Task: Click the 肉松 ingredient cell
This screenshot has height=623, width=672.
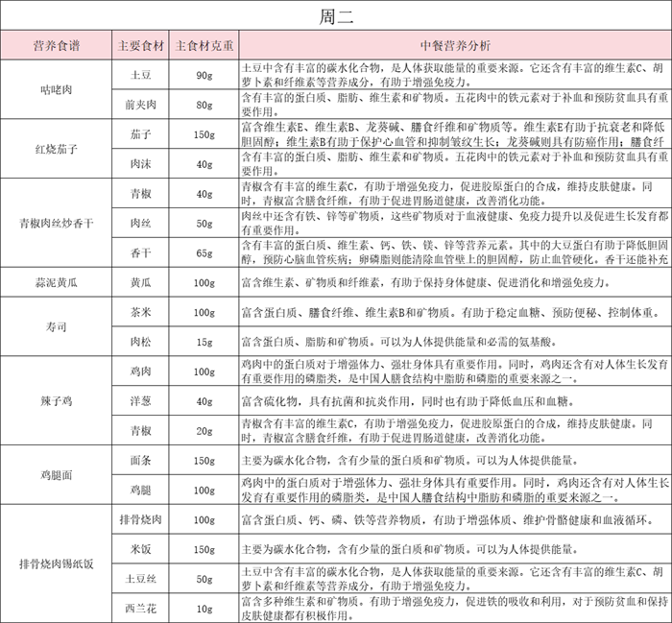Action: click(141, 341)
